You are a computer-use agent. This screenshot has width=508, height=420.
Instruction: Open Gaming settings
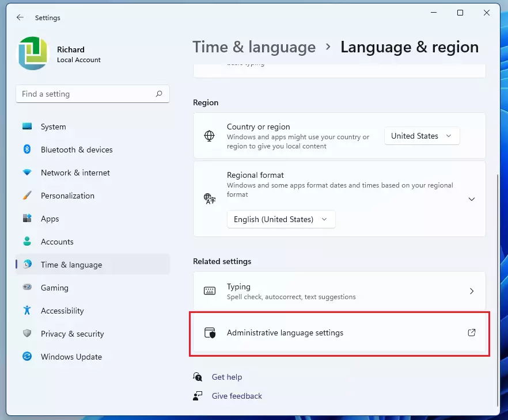click(x=93, y=287)
